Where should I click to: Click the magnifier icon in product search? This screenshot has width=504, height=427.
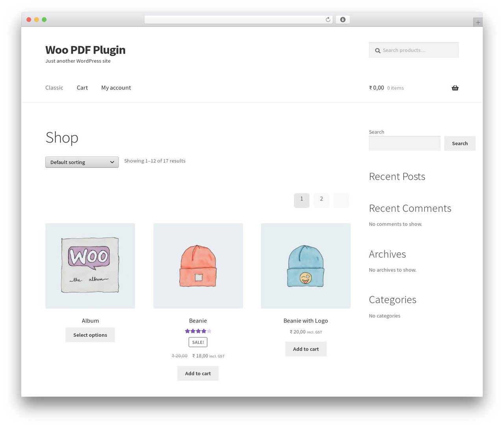pos(378,50)
